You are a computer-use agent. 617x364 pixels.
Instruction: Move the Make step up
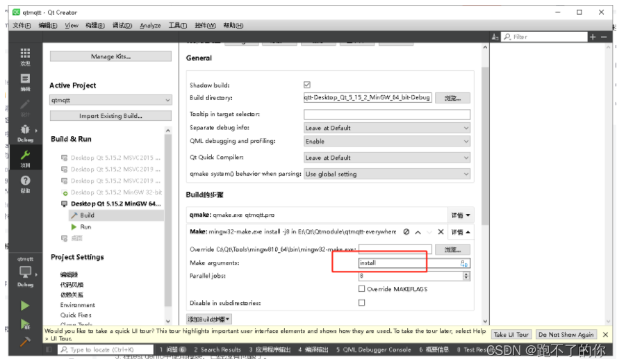click(418, 232)
